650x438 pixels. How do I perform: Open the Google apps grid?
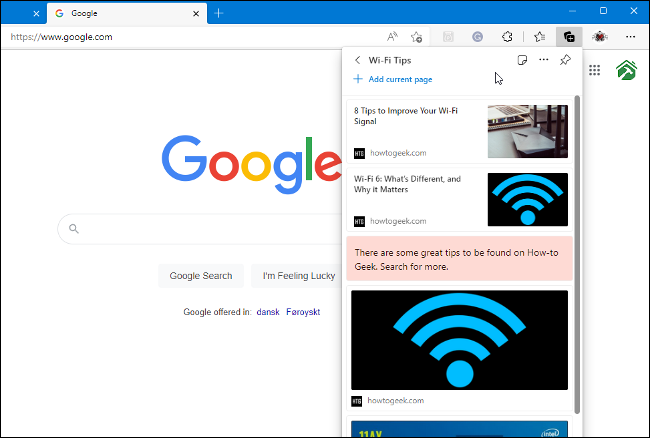(594, 70)
